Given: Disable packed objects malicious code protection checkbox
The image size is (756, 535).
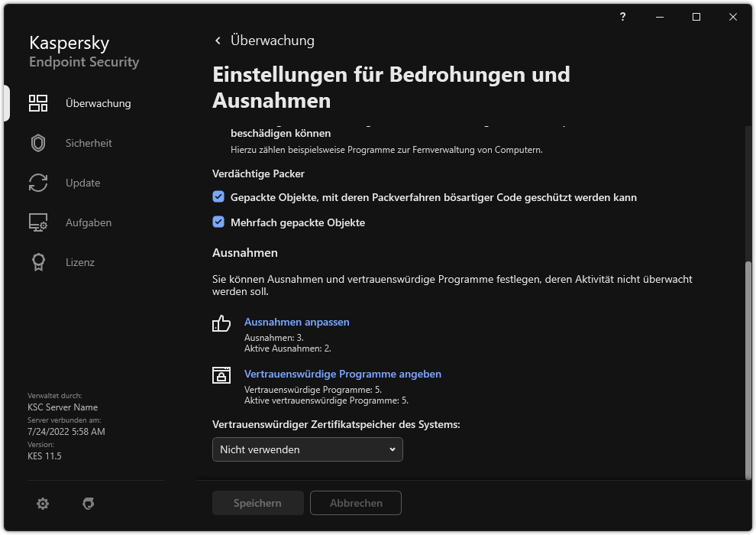Looking at the screenshot, I should (218, 196).
